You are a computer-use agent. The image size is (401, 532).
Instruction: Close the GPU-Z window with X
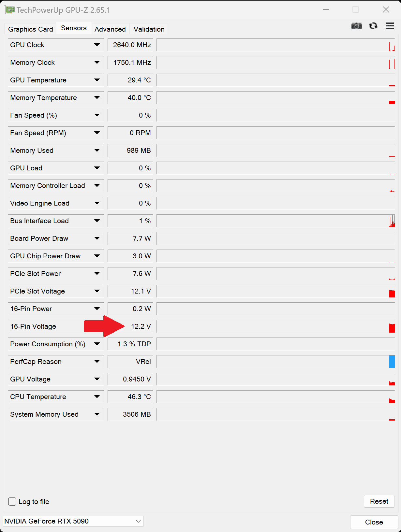[386, 10]
